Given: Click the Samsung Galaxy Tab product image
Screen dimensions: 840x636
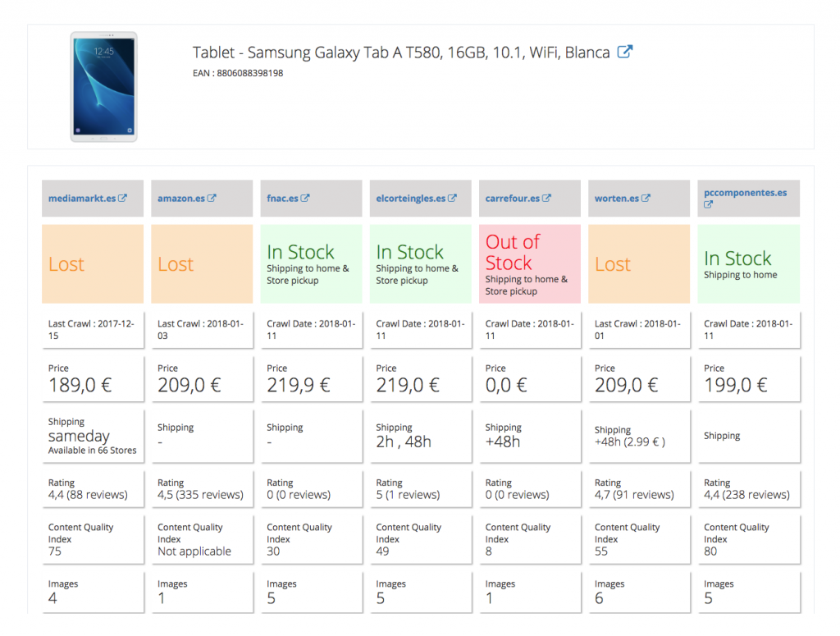Looking at the screenshot, I should [x=104, y=87].
